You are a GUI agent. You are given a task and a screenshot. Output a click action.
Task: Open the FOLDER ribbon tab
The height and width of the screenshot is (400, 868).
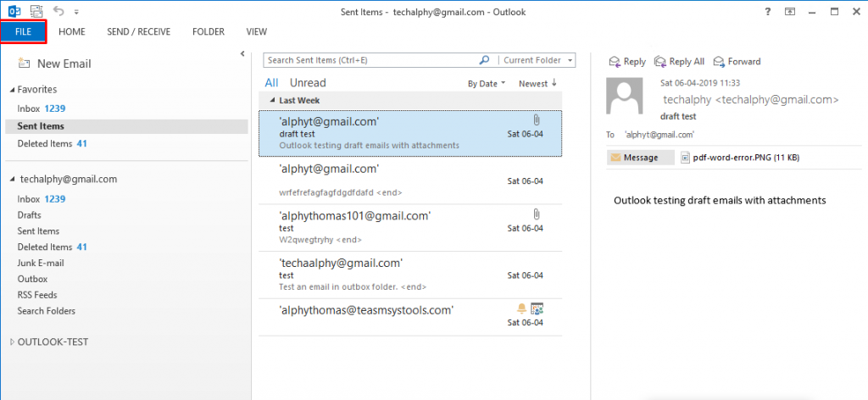tap(209, 31)
